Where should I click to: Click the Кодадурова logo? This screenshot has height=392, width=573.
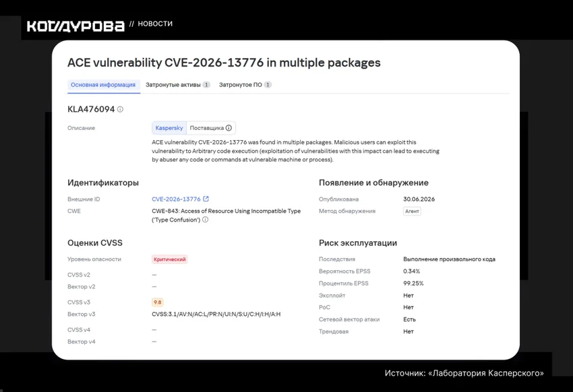click(76, 26)
